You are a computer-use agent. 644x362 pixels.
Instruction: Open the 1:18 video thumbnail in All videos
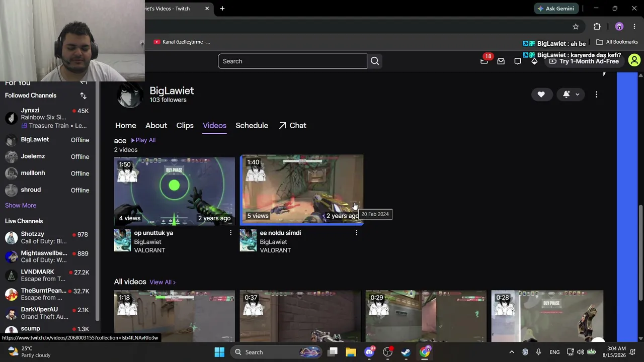pyautogui.click(x=175, y=316)
